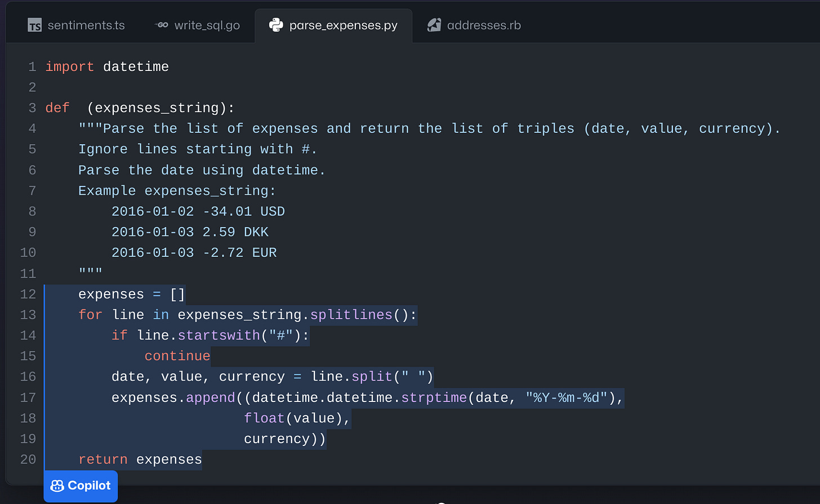This screenshot has width=820, height=504.
Task: Click the TypeScript file icon on sentiments.ts tab
Action: tap(34, 25)
